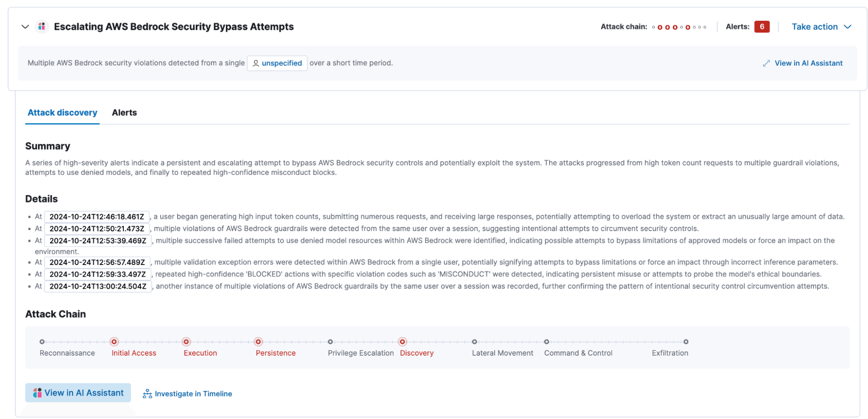Click the red Alerts count badge
868x419 pixels.
[762, 27]
